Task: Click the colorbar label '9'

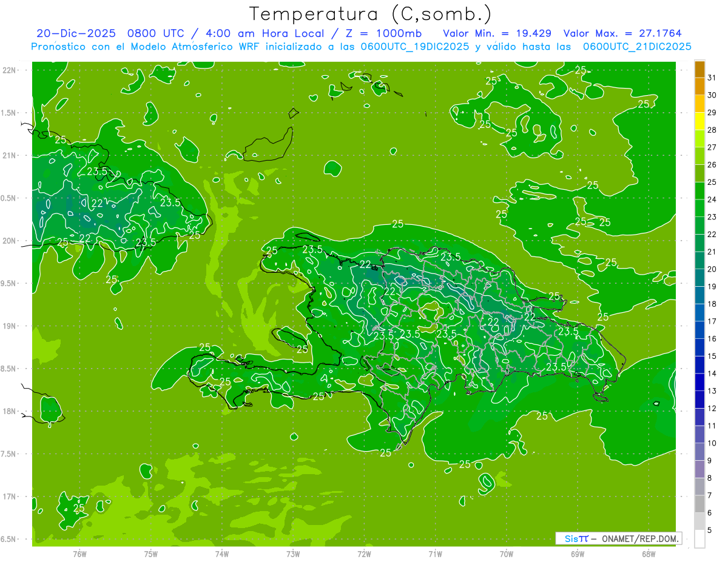Action: point(710,461)
